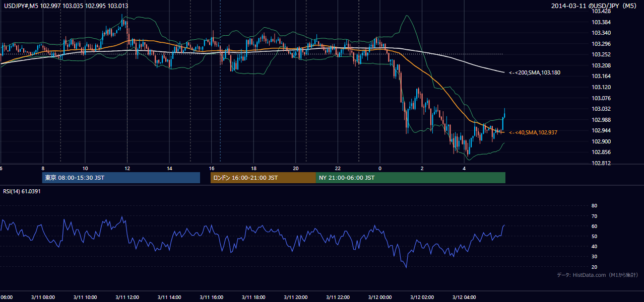
Task: Click price axis value 103.252
Action: click(601, 54)
